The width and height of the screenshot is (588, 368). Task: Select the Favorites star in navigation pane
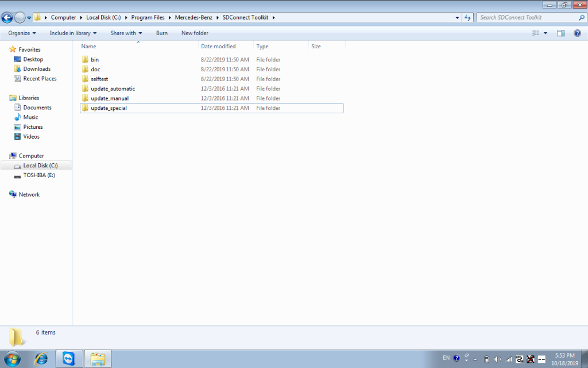pyautogui.click(x=13, y=49)
